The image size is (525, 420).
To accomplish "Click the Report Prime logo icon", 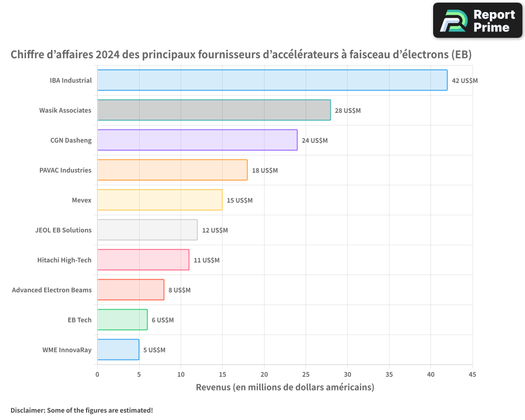I will point(453,20).
